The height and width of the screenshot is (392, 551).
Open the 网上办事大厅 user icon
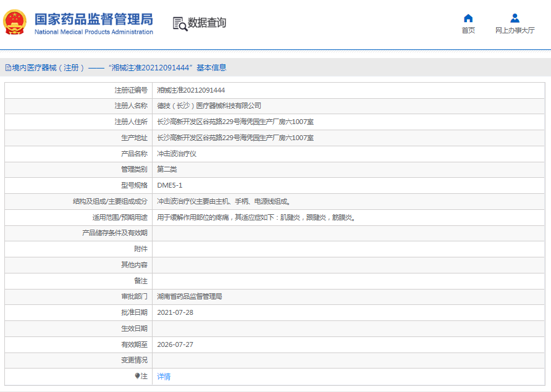pyautogui.click(x=515, y=18)
